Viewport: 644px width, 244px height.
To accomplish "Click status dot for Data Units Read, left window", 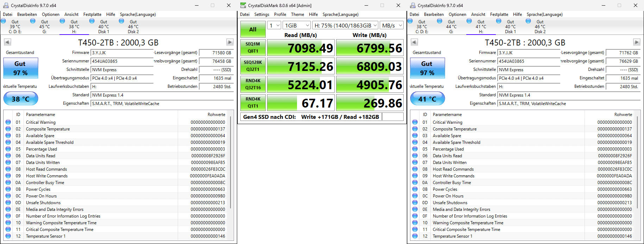I will (8, 156).
